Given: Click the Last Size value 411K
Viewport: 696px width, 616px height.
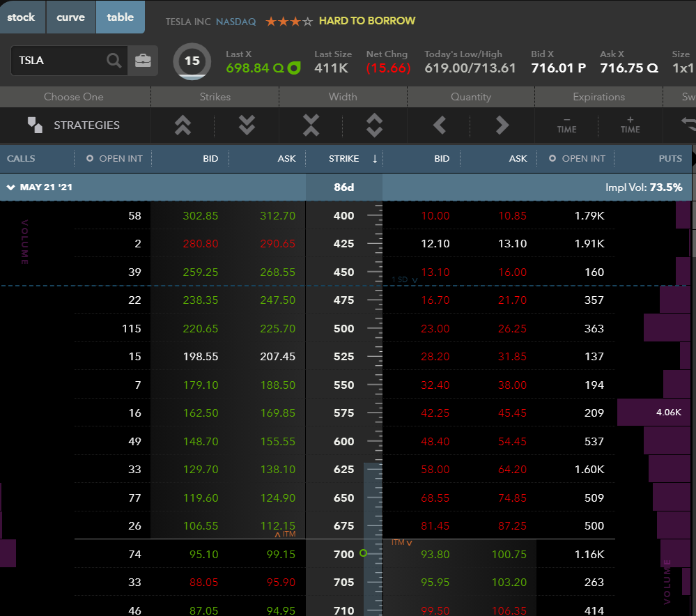Looking at the screenshot, I should point(331,68).
